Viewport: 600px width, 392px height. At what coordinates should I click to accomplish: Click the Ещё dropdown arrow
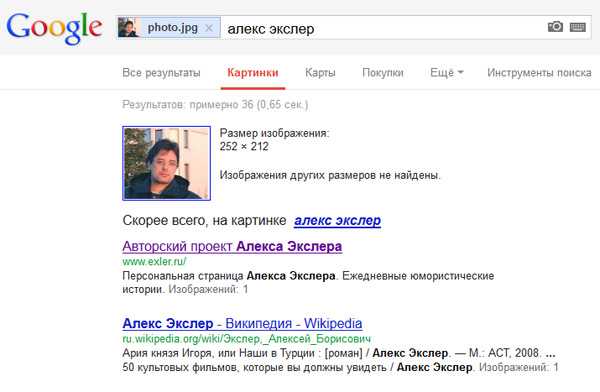pos(460,72)
